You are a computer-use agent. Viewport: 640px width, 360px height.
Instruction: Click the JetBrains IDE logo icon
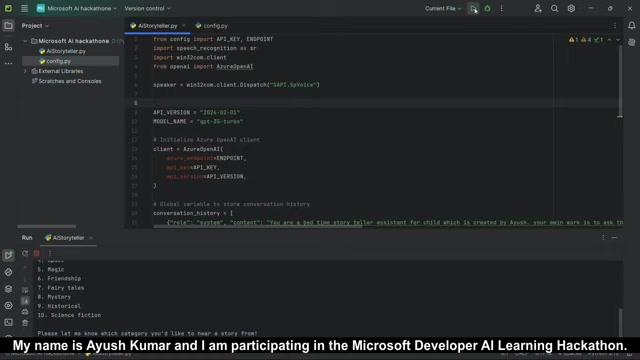coord(8,8)
